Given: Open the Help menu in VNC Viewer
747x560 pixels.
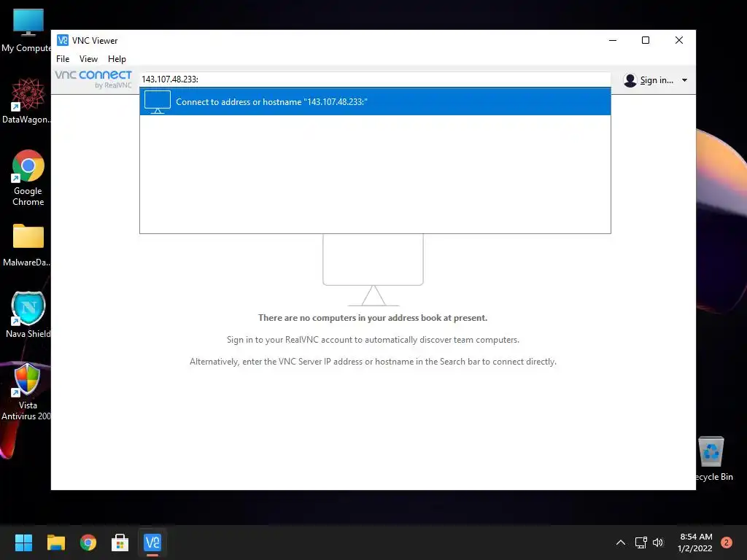Looking at the screenshot, I should click(117, 59).
